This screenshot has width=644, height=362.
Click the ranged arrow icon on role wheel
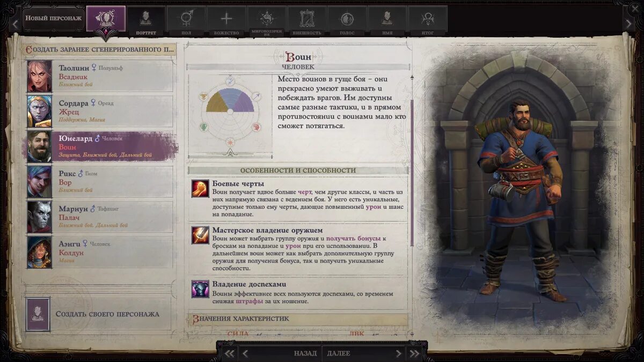point(256,97)
